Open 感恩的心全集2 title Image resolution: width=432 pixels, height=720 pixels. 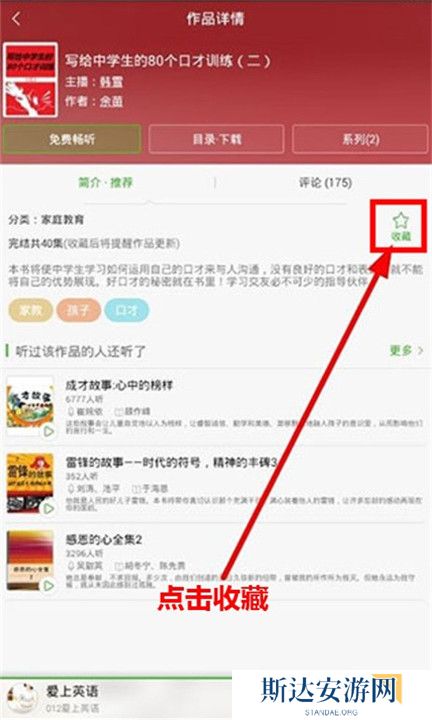click(x=103, y=539)
